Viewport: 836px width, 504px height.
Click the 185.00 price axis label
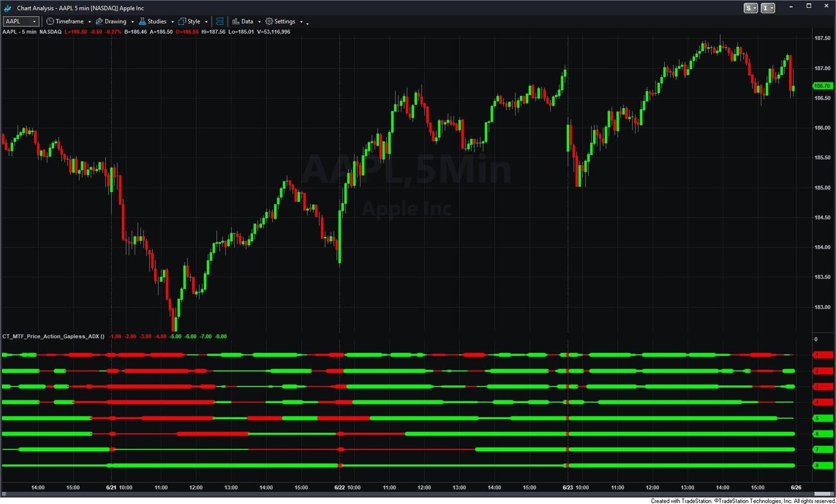[822, 188]
